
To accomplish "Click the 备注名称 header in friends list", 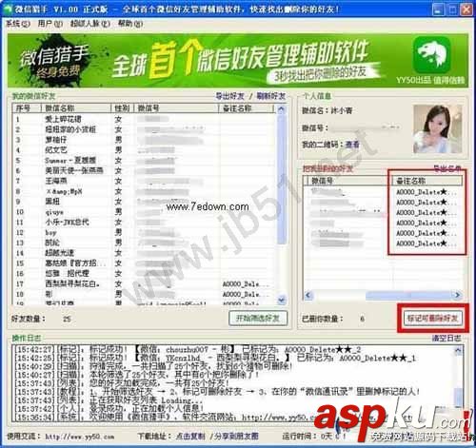I will click(x=247, y=108).
